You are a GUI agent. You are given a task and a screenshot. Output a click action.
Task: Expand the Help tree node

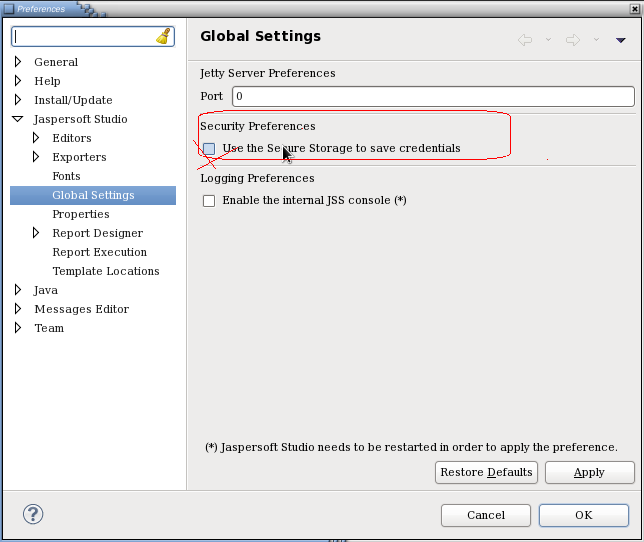tap(18, 80)
